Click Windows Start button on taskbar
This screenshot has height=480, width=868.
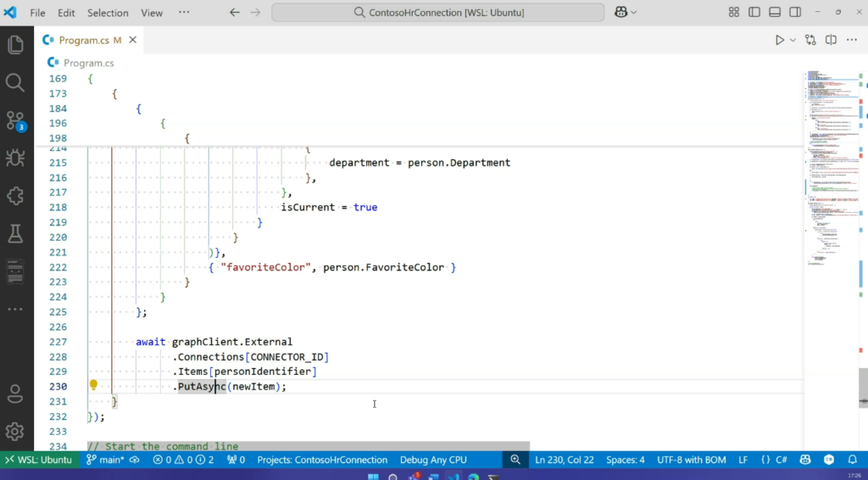point(373,477)
